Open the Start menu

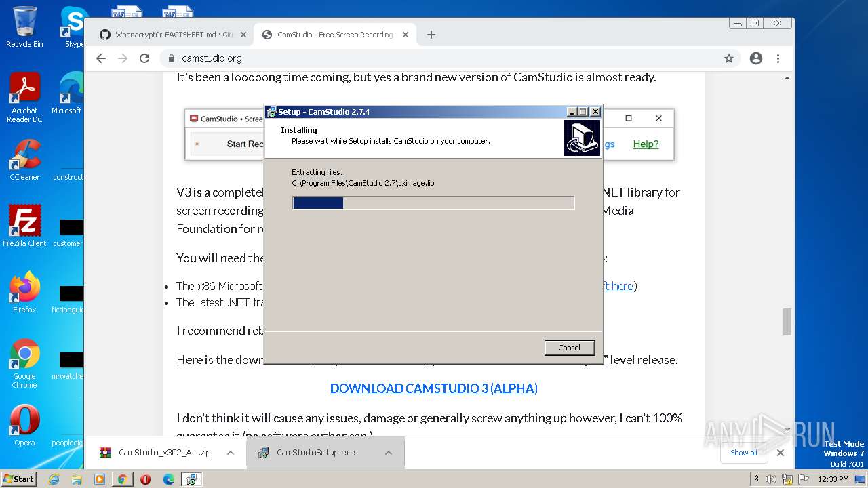coord(19,479)
